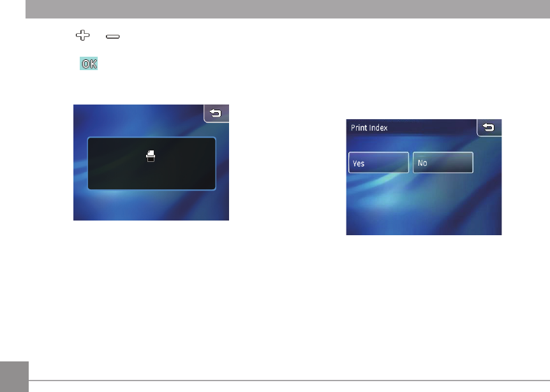Tap the teal OK icon
Viewport: 550px width, 392px height.
click(89, 63)
